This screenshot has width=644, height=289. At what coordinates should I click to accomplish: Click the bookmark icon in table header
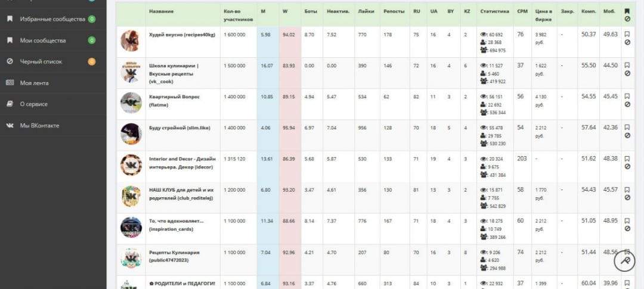pos(627,11)
